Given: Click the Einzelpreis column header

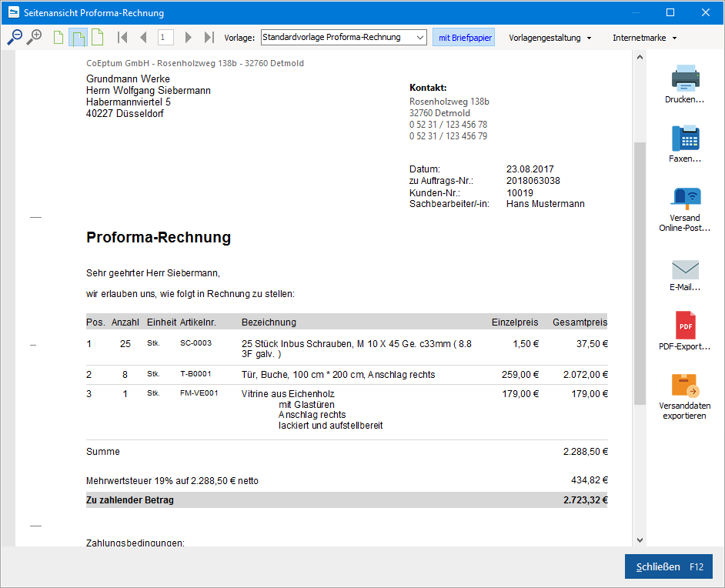Looking at the screenshot, I should point(515,322).
